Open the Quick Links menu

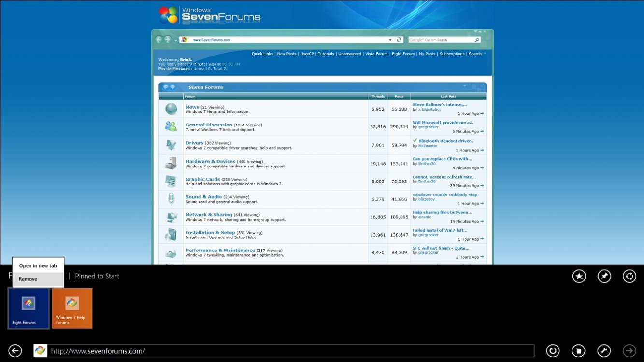pyautogui.click(x=262, y=54)
